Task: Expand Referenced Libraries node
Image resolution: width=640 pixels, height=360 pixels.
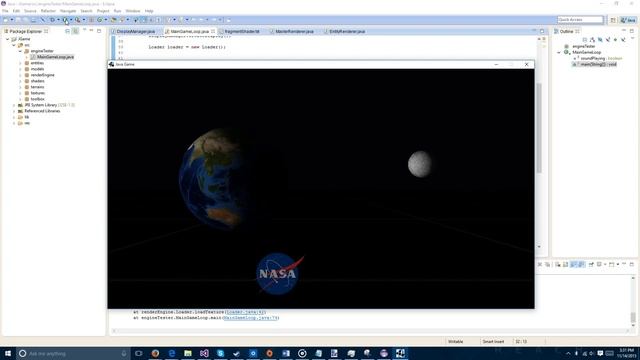Action: click(14, 111)
